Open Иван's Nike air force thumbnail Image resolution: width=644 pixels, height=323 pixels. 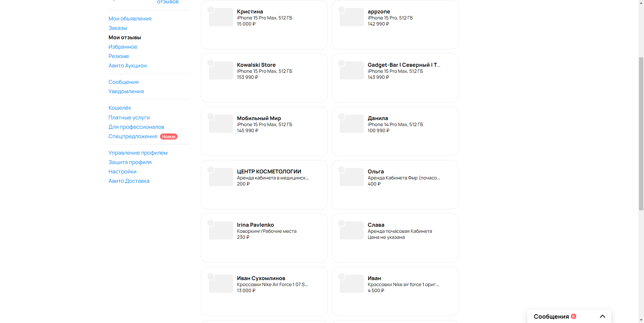[352, 284]
